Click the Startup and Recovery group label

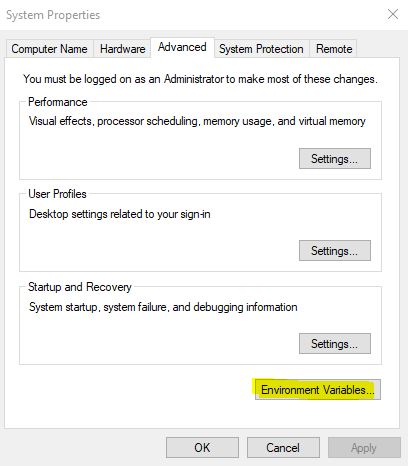(x=80, y=287)
